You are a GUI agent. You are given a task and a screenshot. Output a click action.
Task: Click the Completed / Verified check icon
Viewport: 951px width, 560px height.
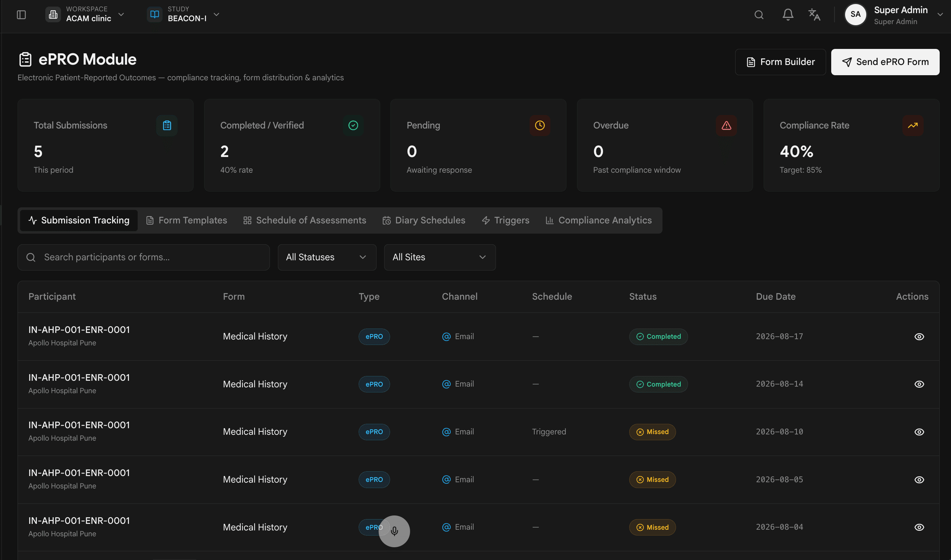pyautogui.click(x=353, y=125)
